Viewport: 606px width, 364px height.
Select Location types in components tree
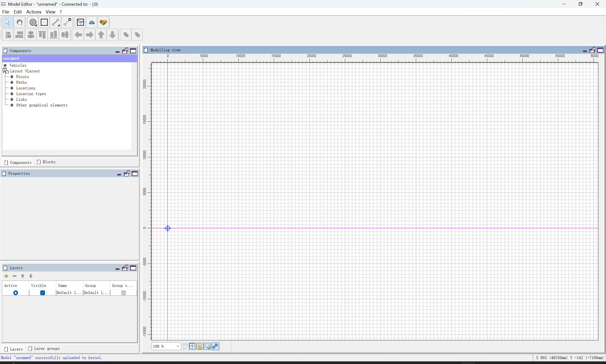(31, 94)
